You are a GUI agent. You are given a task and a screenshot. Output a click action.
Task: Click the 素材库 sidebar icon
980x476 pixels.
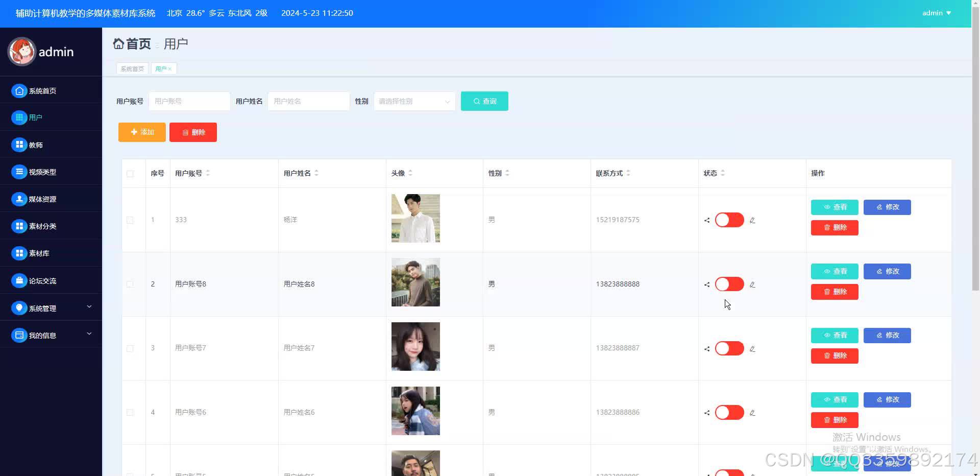[x=19, y=253]
